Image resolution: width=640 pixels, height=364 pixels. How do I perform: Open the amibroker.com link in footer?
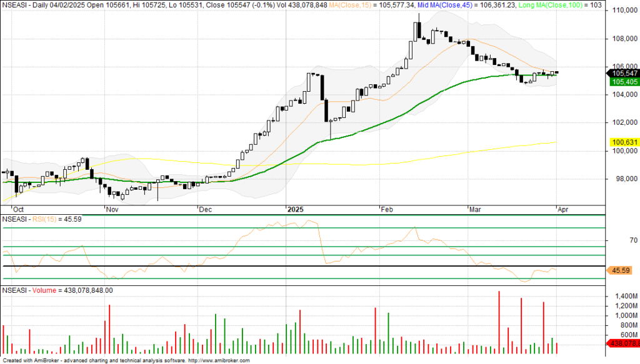[x=219, y=360]
